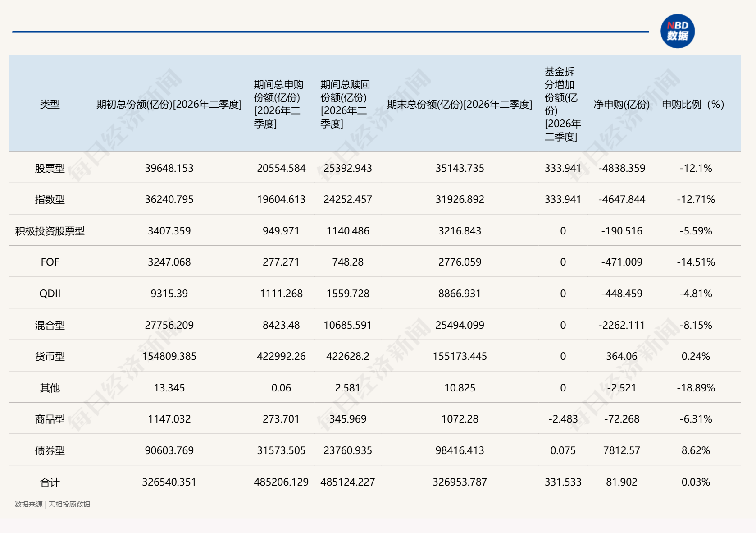Viewport: 756px width, 533px height.
Task: Select the value 155173.445
Action: coord(460,356)
